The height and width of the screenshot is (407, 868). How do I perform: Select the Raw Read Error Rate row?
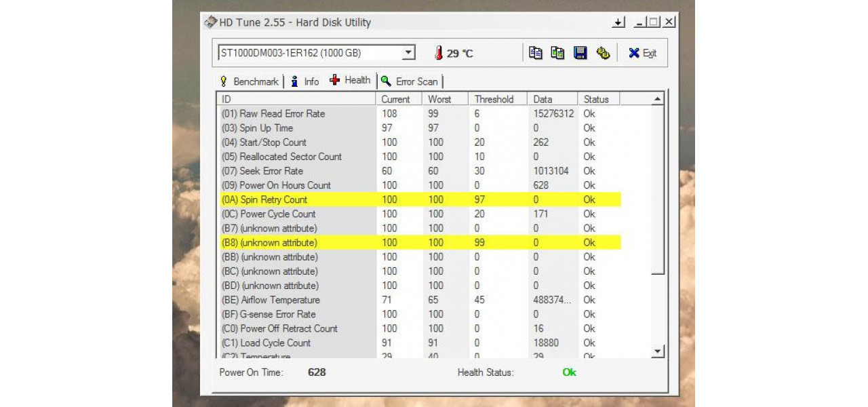(419, 114)
